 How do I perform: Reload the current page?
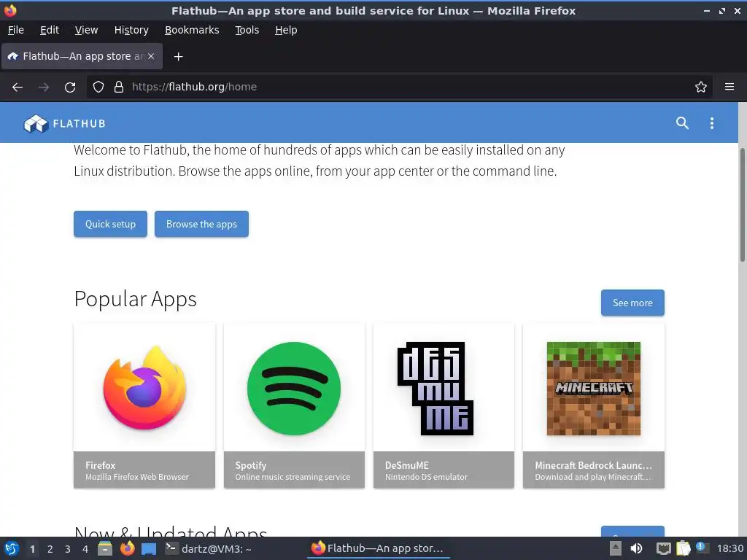pos(70,87)
